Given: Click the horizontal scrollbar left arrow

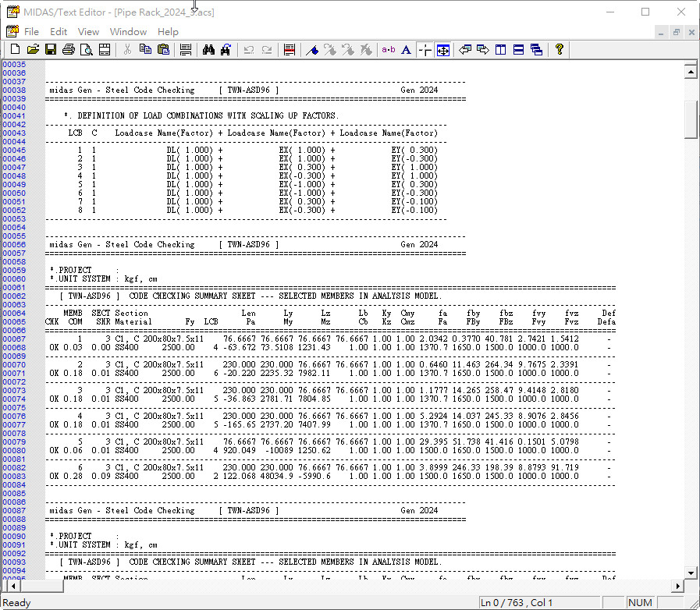Looking at the screenshot, I should (x=13, y=586).
